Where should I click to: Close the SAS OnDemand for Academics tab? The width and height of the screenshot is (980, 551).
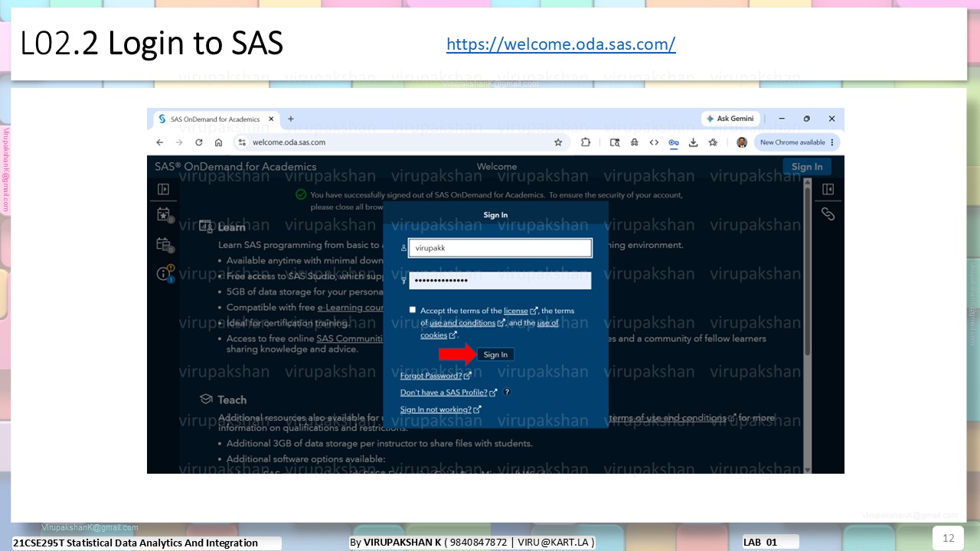[271, 119]
